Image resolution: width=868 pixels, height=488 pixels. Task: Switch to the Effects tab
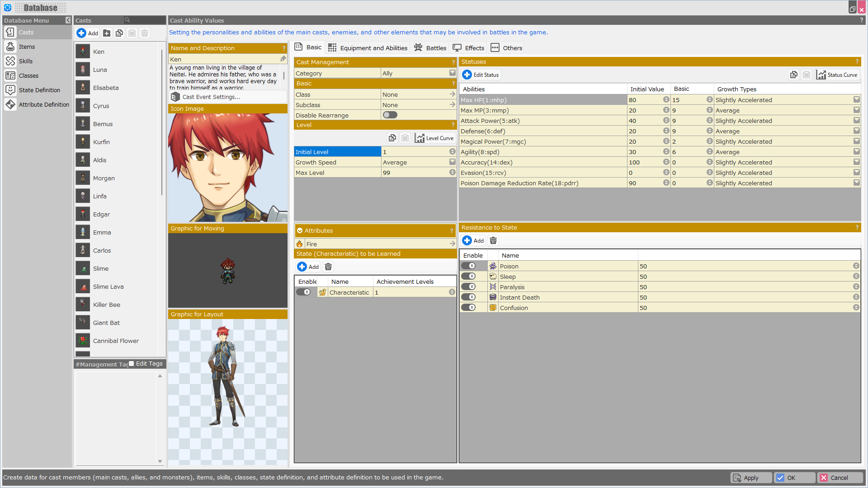click(x=468, y=48)
